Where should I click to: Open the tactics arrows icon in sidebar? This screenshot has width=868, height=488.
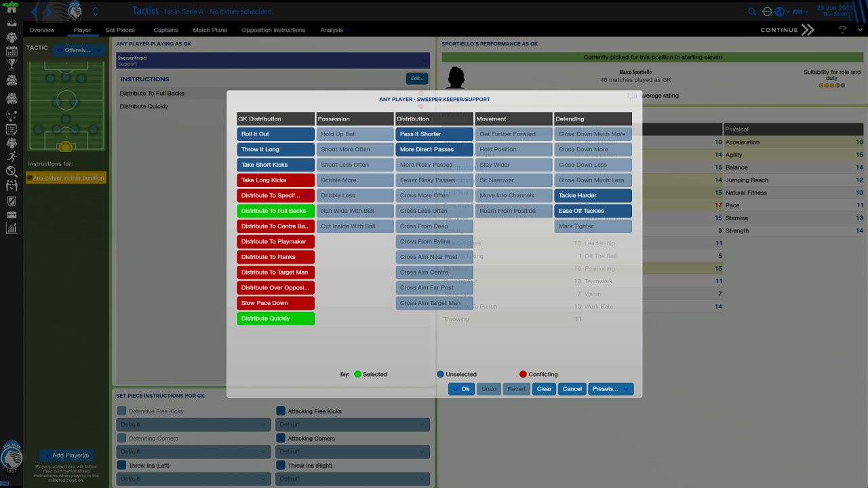(x=12, y=115)
